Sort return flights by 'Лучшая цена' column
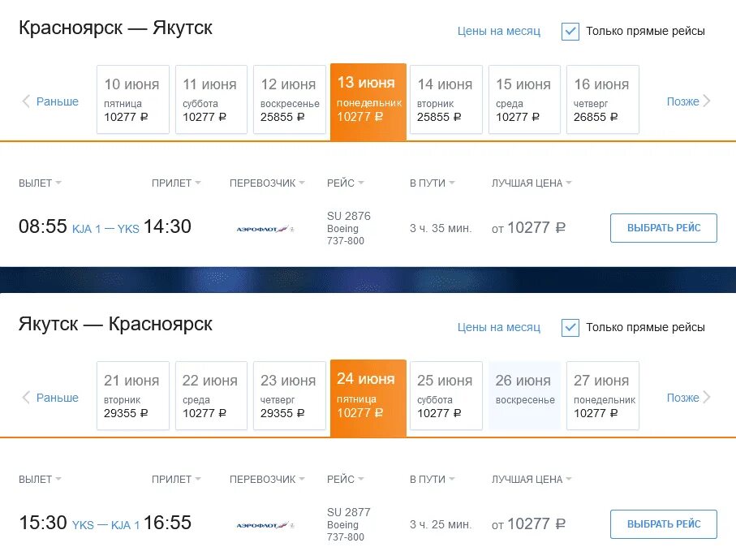The width and height of the screenshot is (736, 560). pos(531,480)
